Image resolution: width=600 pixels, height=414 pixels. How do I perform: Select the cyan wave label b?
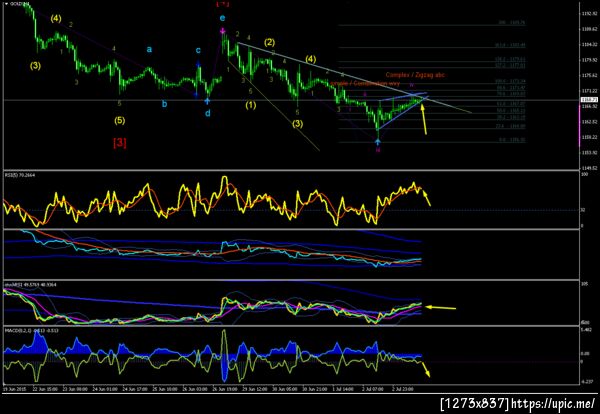(164, 103)
